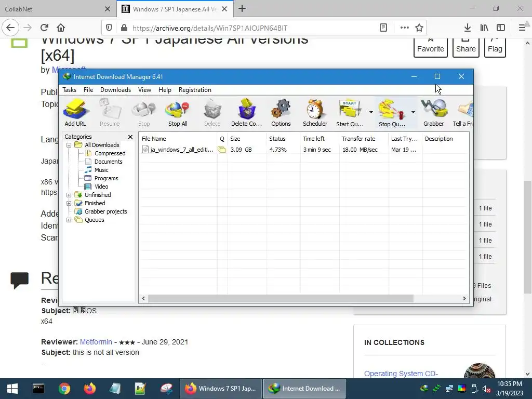Image resolution: width=532 pixels, height=399 pixels.
Task: Click the Delete toolbar icon
Action: coord(212,113)
